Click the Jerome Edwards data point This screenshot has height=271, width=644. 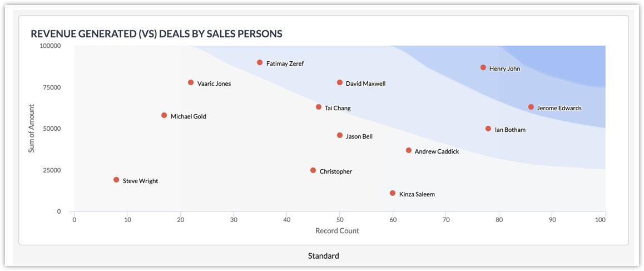531,107
